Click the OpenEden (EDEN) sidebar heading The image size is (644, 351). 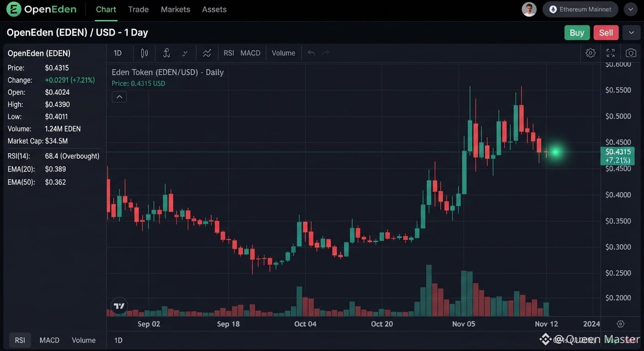39,53
